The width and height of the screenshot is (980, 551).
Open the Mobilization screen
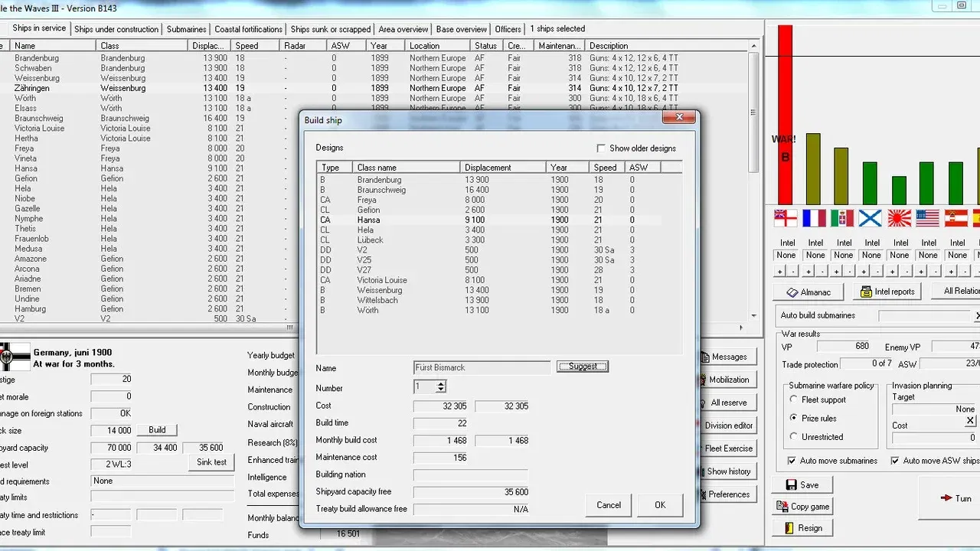pyautogui.click(x=727, y=380)
